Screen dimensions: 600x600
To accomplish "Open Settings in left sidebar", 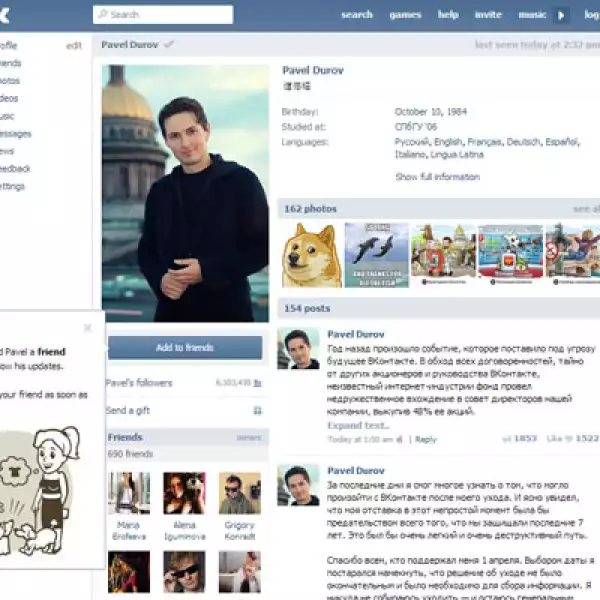I will tap(12, 186).
